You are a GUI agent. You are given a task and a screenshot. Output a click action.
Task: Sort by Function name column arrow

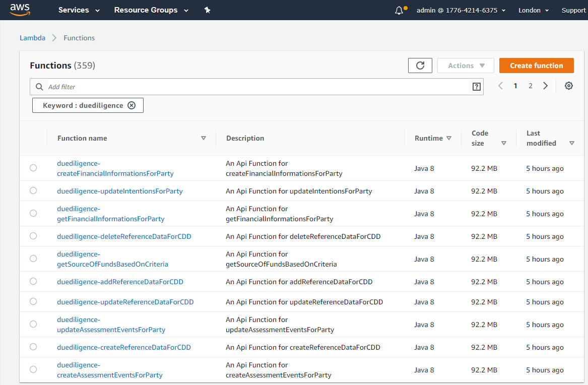[x=204, y=138]
